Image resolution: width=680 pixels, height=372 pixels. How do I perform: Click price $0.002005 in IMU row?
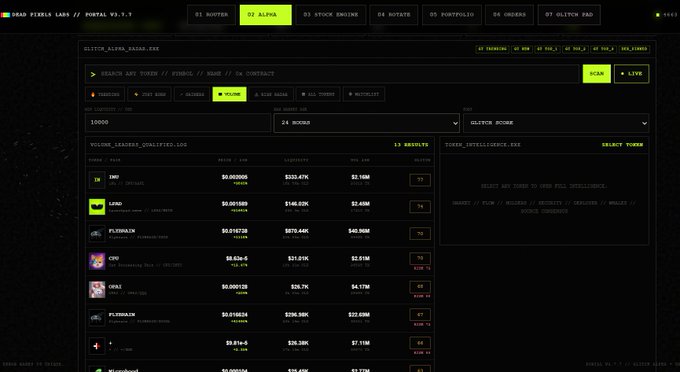235,177
